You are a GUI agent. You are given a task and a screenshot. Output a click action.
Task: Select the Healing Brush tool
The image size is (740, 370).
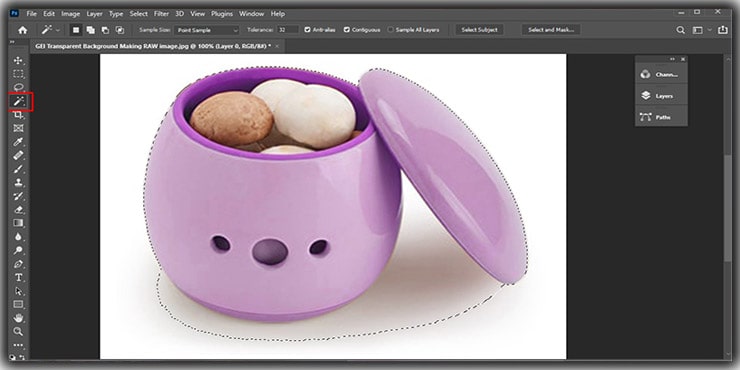tap(18, 155)
